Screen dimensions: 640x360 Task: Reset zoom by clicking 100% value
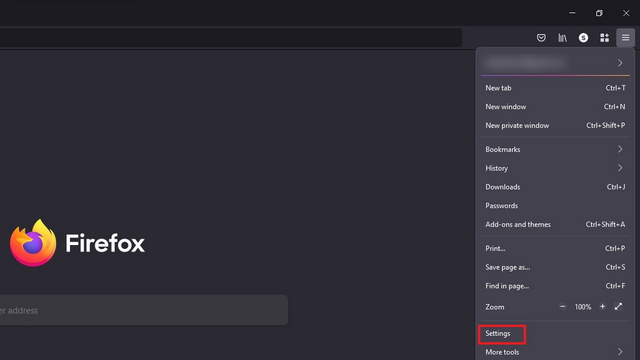[x=582, y=307]
